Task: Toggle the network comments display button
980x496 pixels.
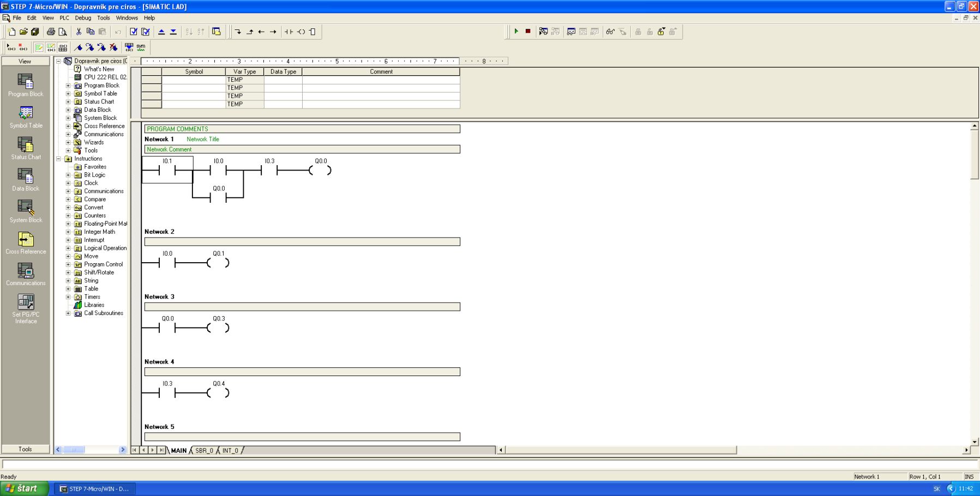Action: tap(51, 47)
